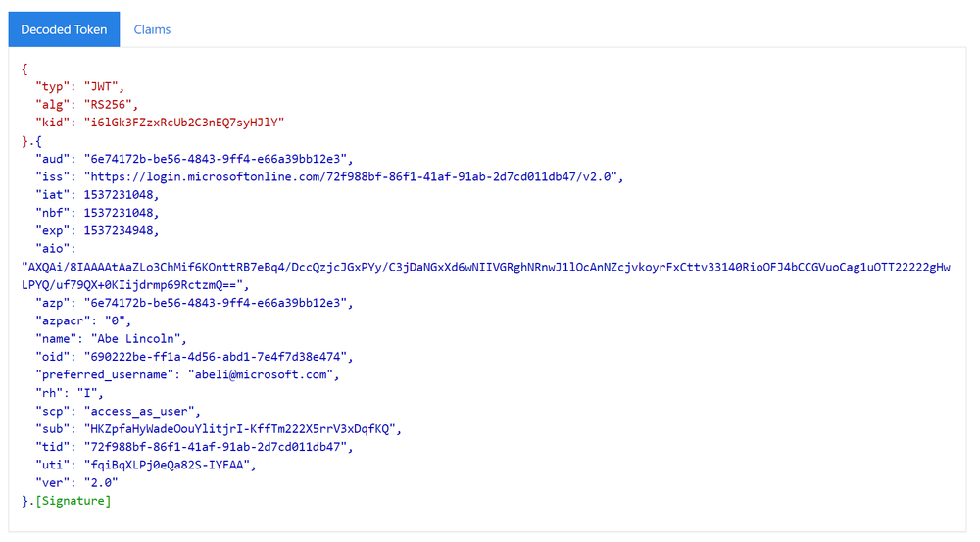Screen dimensions: 980x542
Task: Click the ver value "2.0"
Action: [x=101, y=482]
